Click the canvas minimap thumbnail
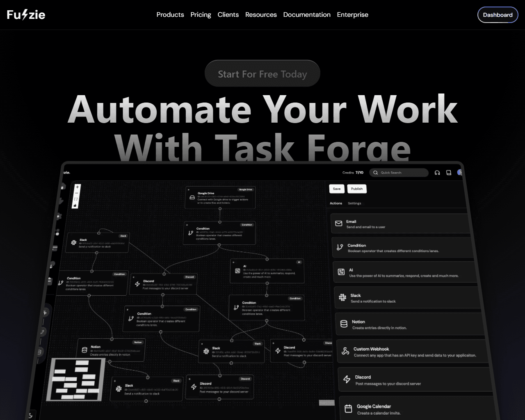 (76, 379)
